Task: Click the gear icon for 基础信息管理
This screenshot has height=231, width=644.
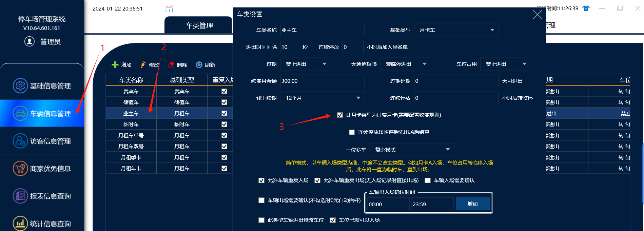Action: point(20,86)
